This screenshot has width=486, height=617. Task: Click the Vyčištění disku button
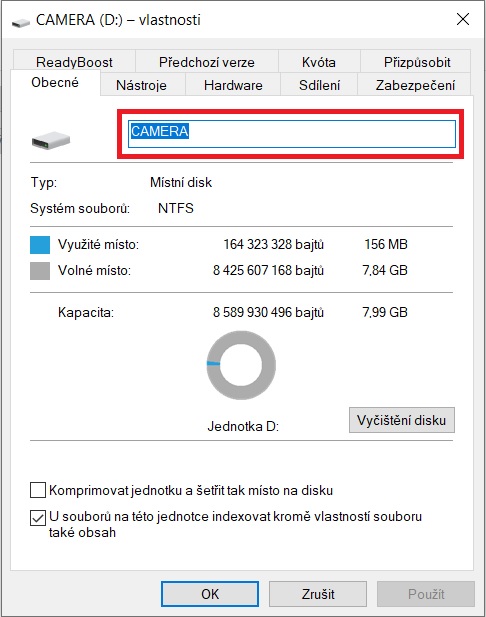click(x=401, y=420)
